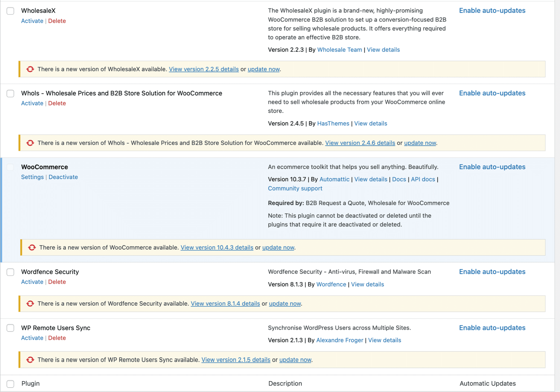Enable auto-updates for WP Remote Users Sync
This screenshot has width=560, height=392.
492,328
